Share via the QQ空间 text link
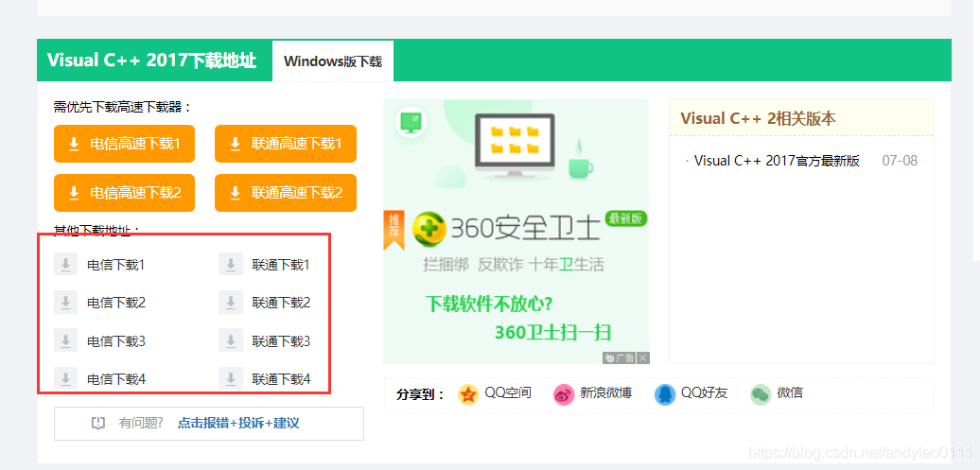The height and width of the screenshot is (470, 980). coord(508,393)
